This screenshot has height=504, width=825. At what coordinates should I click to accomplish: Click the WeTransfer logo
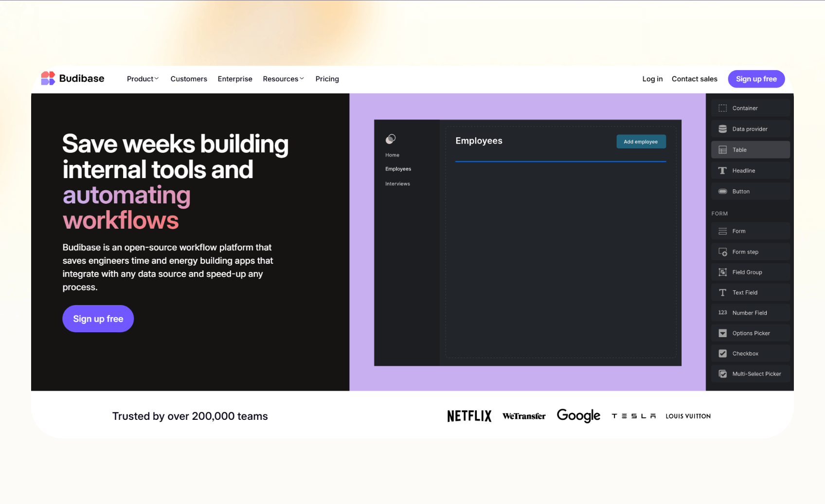click(524, 416)
